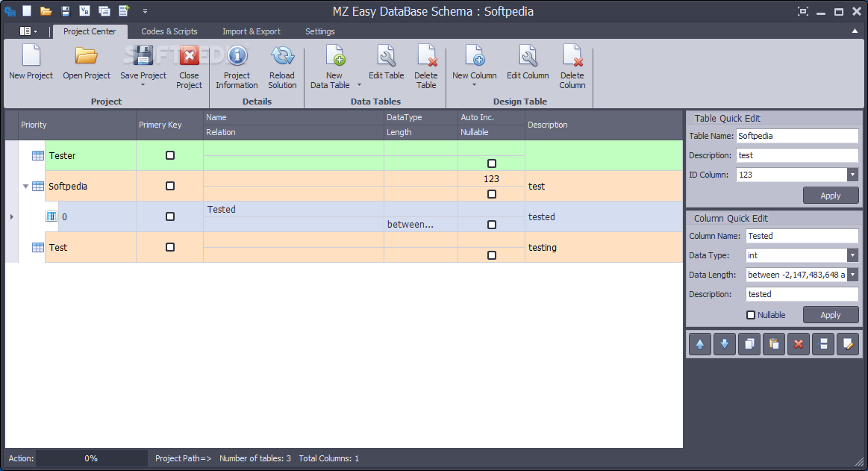Click the pencil edit icon in side toolbar

(848, 344)
